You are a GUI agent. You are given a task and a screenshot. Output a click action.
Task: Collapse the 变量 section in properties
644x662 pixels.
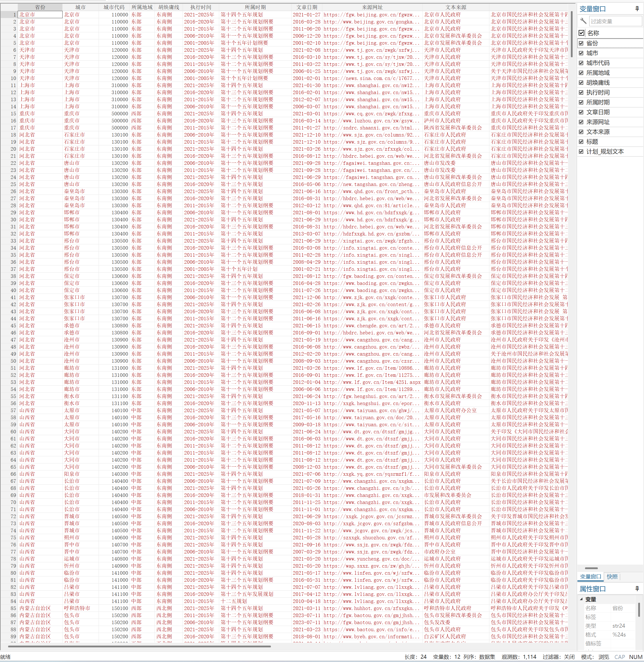click(581, 599)
